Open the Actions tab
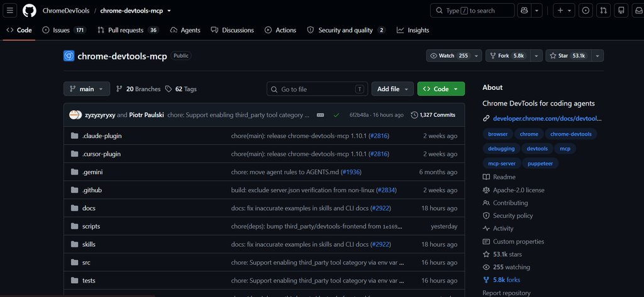 click(280, 30)
